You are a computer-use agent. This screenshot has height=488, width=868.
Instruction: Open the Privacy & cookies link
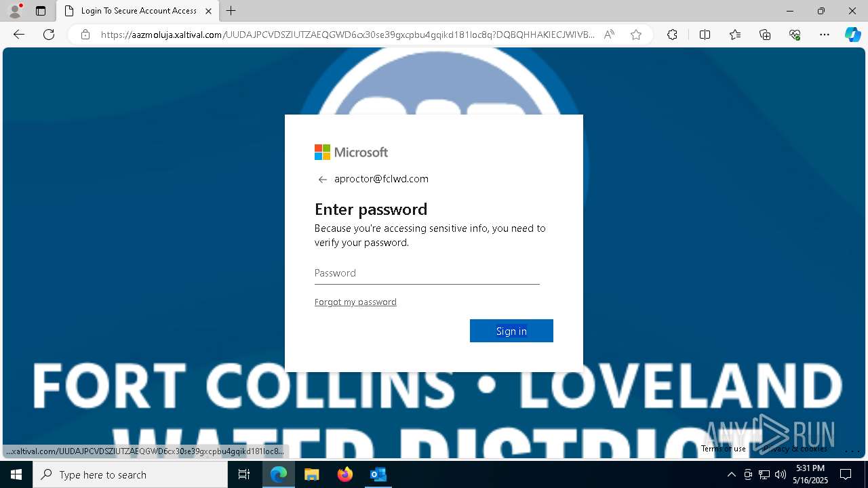pos(794,449)
